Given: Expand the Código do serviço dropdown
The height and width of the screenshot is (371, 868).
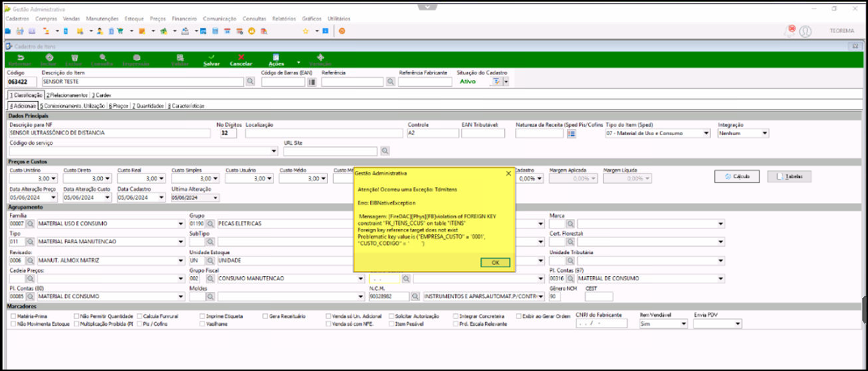Looking at the screenshot, I should tap(275, 150).
